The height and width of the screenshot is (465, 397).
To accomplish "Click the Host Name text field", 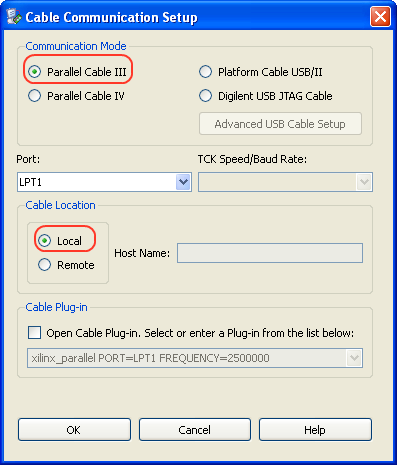I will tap(270, 253).
